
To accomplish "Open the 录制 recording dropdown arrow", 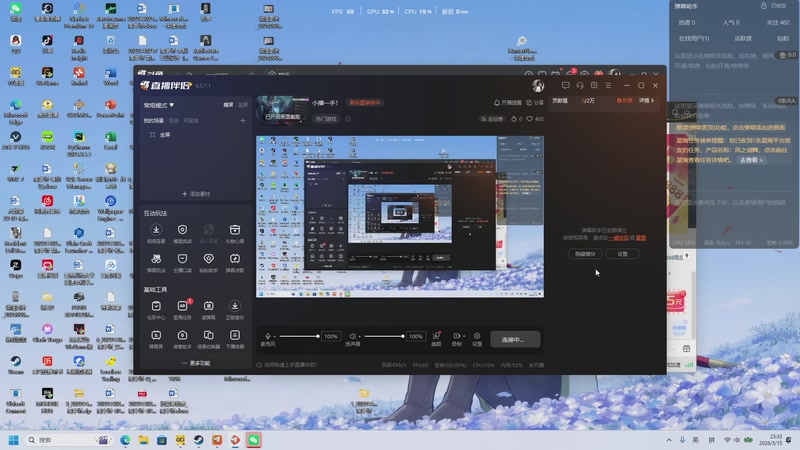I will coord(464,336).
